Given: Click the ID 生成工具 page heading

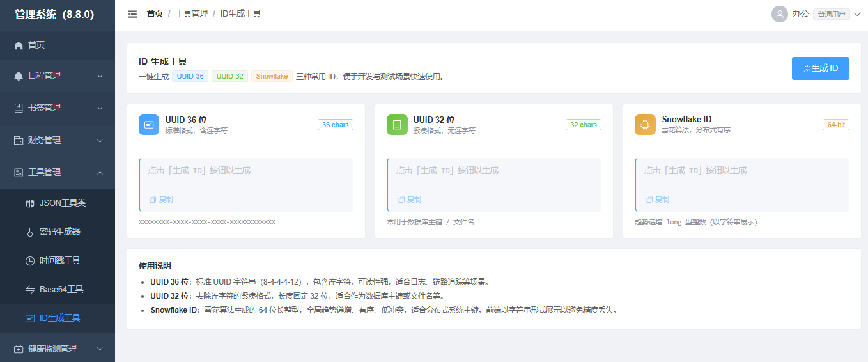Looking at the screenshot, I should coord(162,61).
